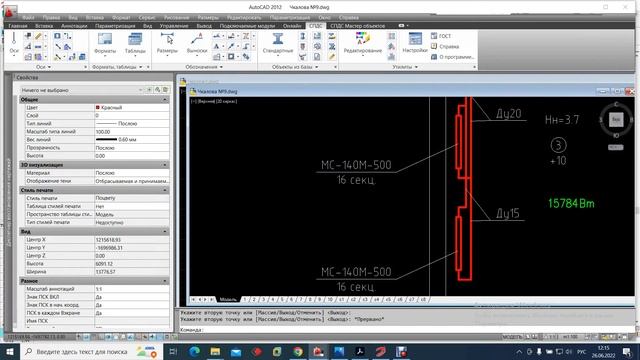Select the Модель layout tab
The image size is (640, 360).
228,300
